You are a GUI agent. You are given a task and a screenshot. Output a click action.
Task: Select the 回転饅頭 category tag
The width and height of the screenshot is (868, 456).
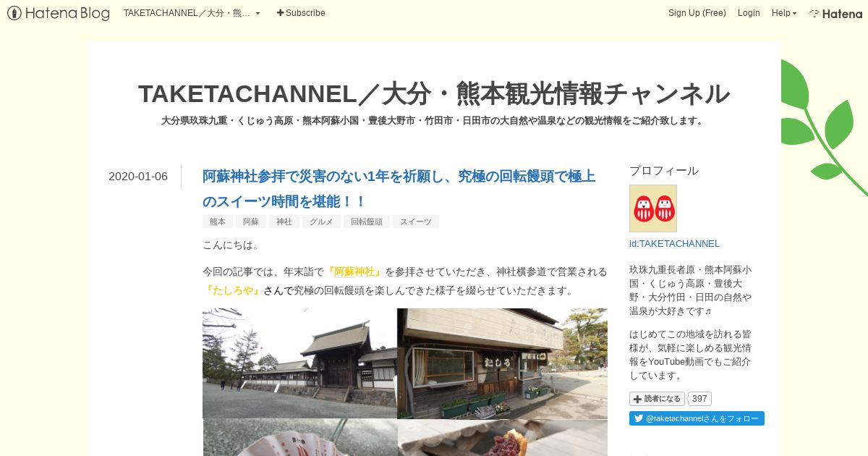(x=367, y=221)
